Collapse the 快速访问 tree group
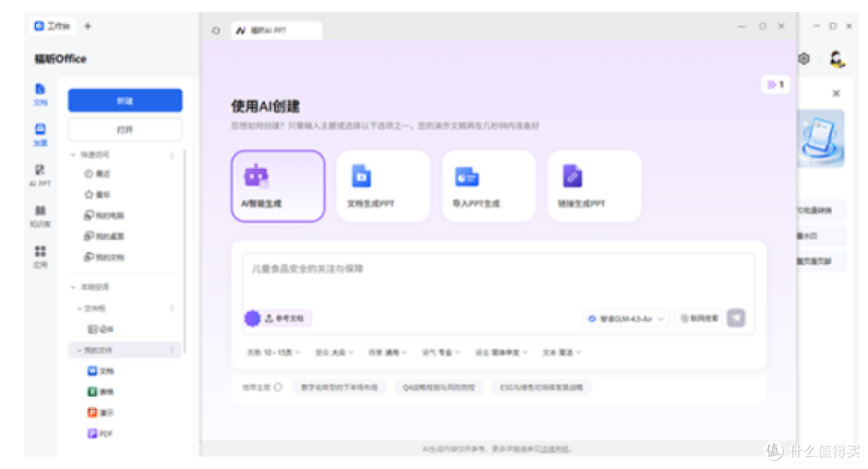This screenshot has width=868, height=469. pyautogui.click(x=73, y=154)
